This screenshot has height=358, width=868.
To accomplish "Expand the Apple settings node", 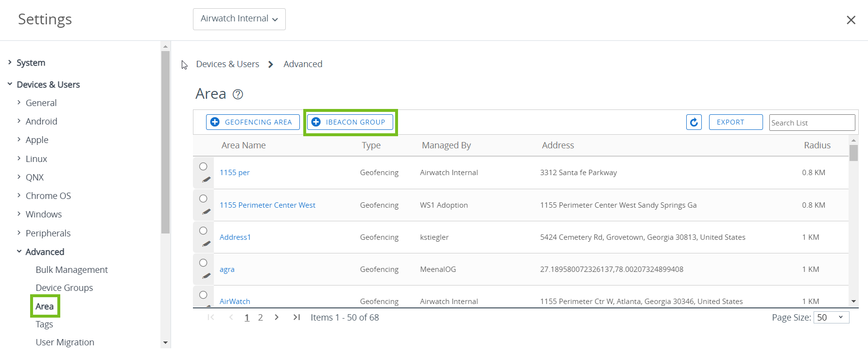I will pyautogui.click(x=19, y=140).
